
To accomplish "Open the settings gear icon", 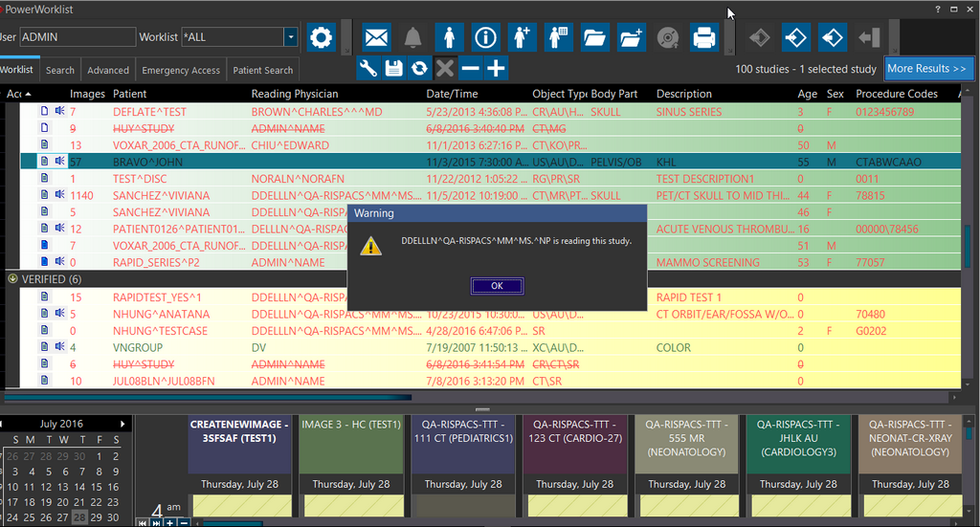I will (322, 37).
